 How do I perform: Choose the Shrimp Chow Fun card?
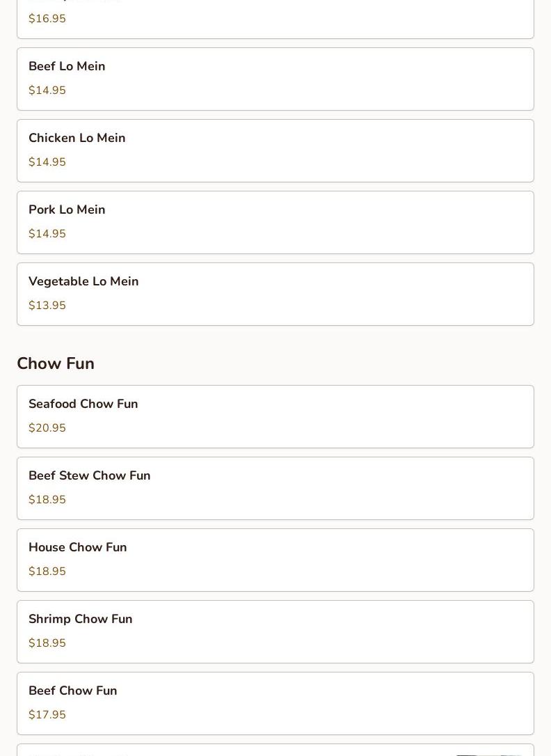[275, 631]
